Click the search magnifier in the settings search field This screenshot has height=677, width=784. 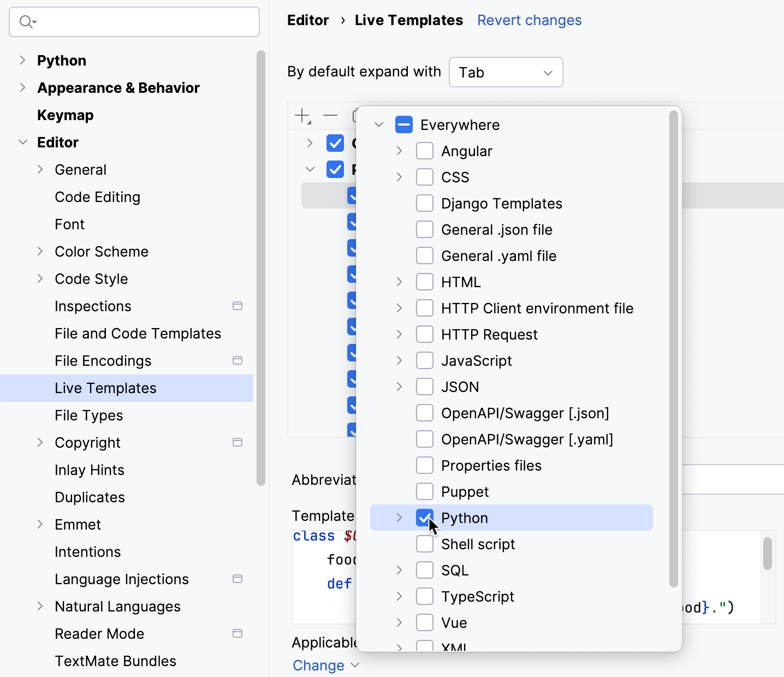(x=26, y=22)
